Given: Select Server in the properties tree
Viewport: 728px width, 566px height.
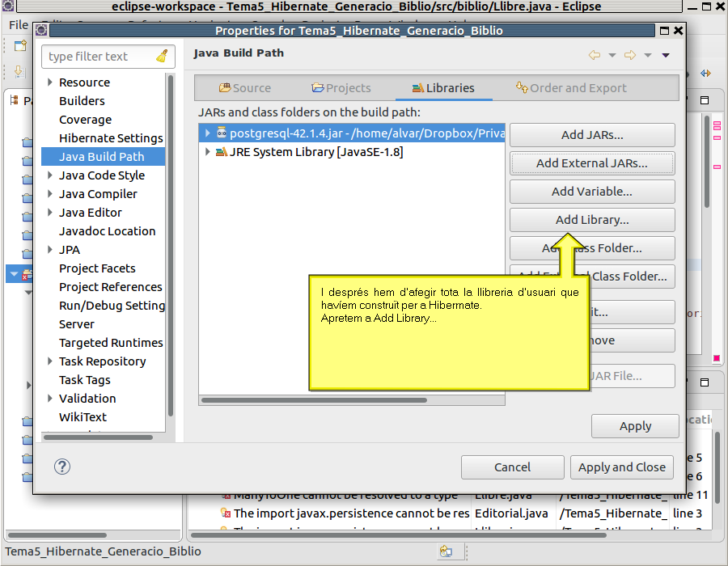Looking at the screenshot, I should click(77, 323).
